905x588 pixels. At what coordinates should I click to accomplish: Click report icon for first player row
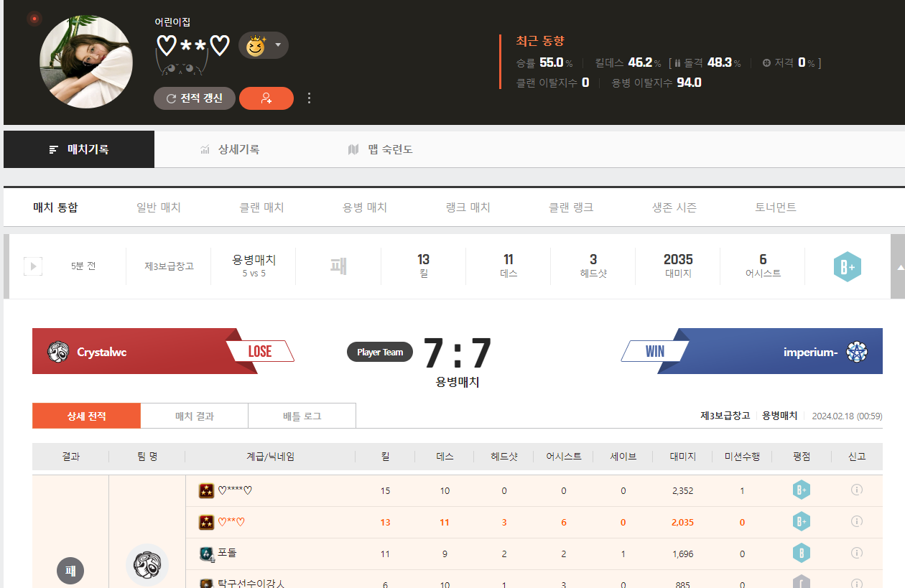[x=856, y=490]
